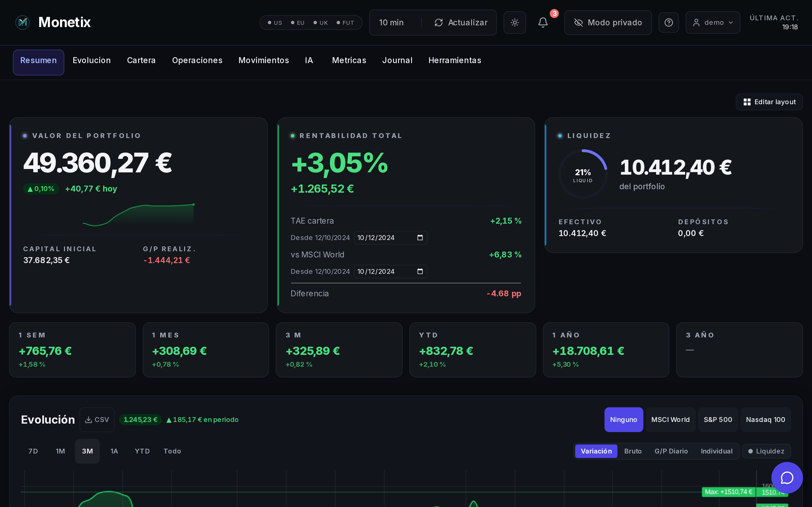Click the download icon on the CSV button
This screenshot has width=812, height=507.
click(x=89, y=419)
